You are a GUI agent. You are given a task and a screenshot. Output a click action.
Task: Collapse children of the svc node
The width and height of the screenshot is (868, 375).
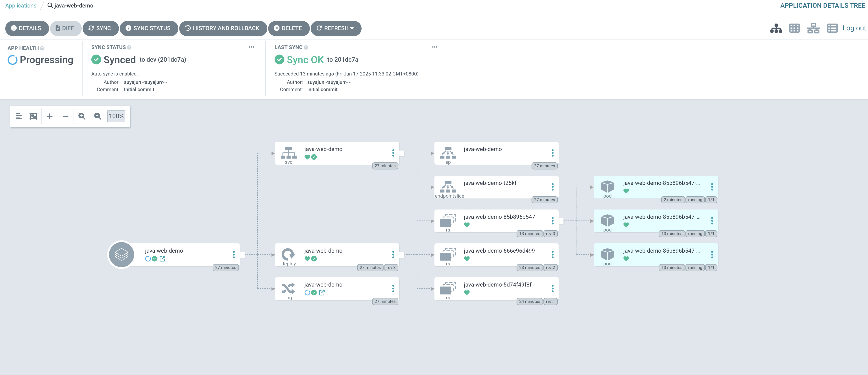pyautogui.click(x=401, y=153)
